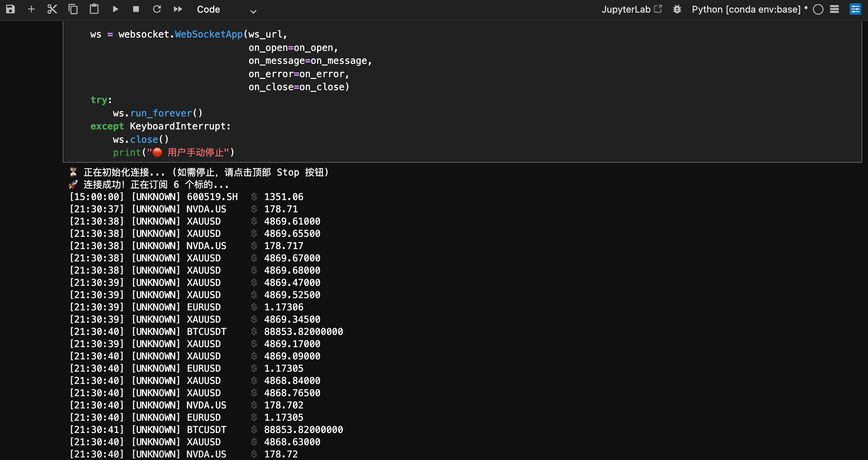Cut the selected cell with the scissors icon
Viewport: 868px width, 460px height.
tap(52, 9)
